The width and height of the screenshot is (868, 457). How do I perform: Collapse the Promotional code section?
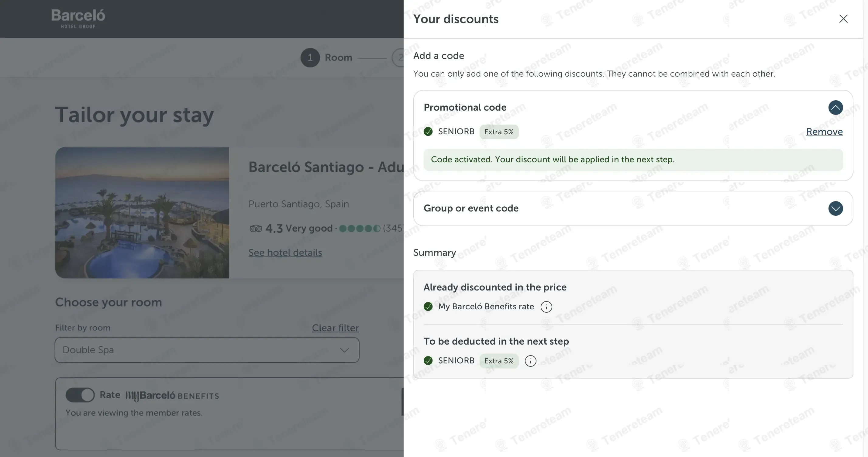[x=835, y=108]
